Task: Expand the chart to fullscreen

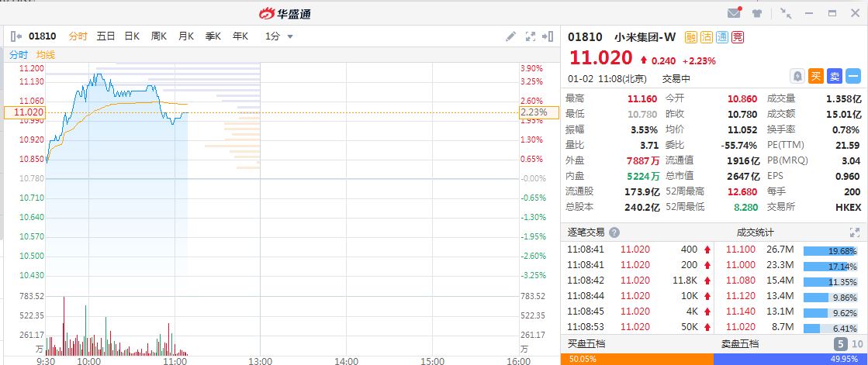Action: click(531, 36)
